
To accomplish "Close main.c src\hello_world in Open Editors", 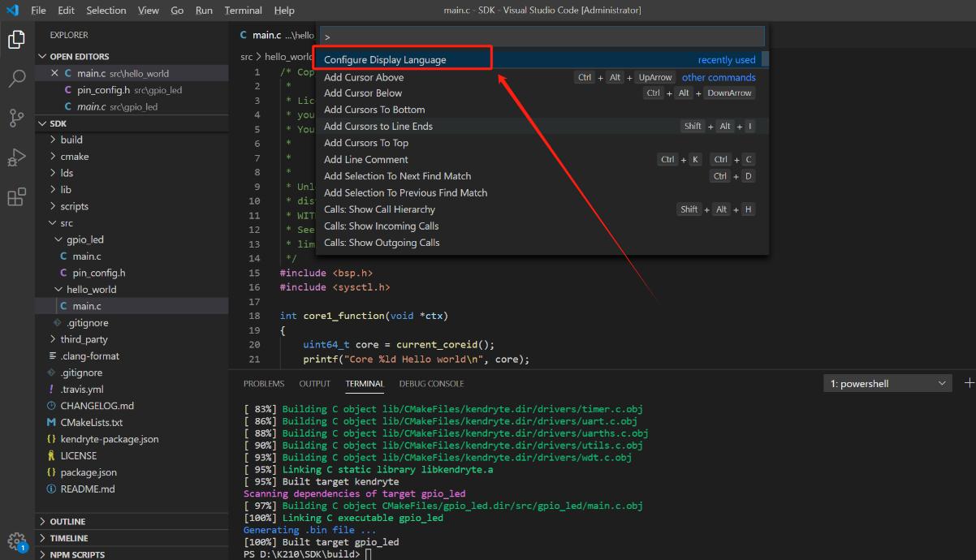I will pyautogui.click(x=54, y=73).
